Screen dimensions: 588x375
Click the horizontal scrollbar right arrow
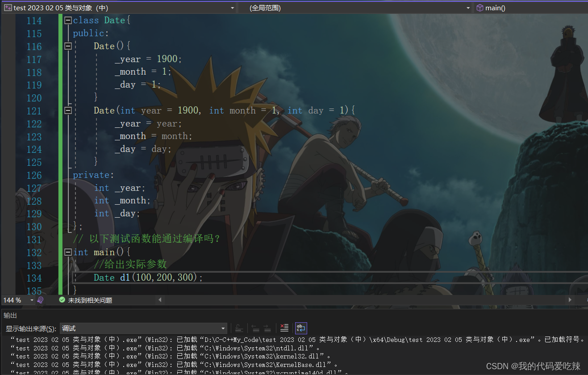tap(570, 300)
